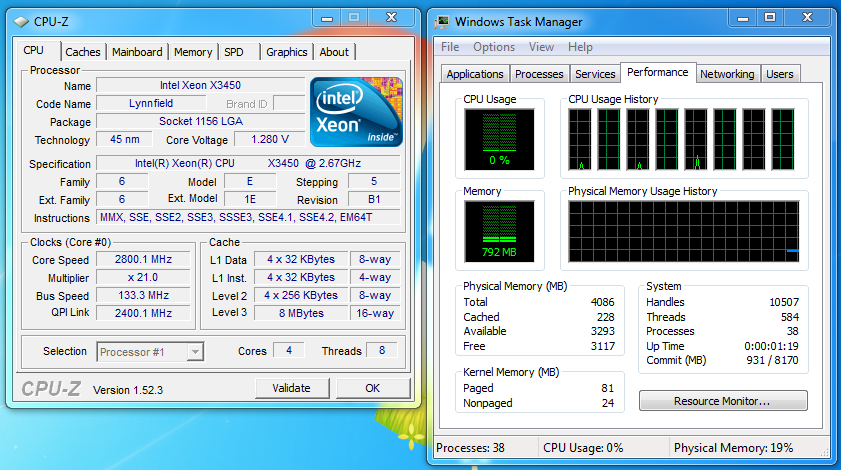The image size is (841, 470).
Task: Click the Stepping value 5
Action: coord(374,181)
